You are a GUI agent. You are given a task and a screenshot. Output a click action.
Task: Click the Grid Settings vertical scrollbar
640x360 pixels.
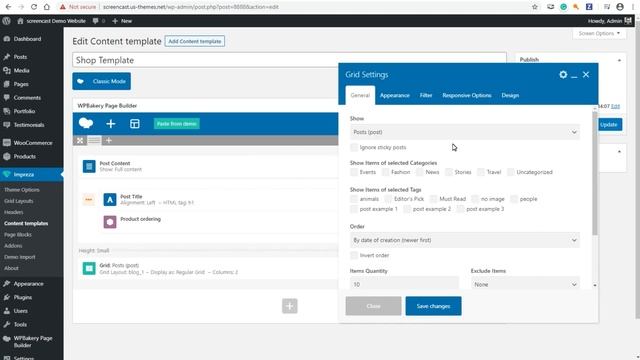pyautogui.click(x=595, y=173)
